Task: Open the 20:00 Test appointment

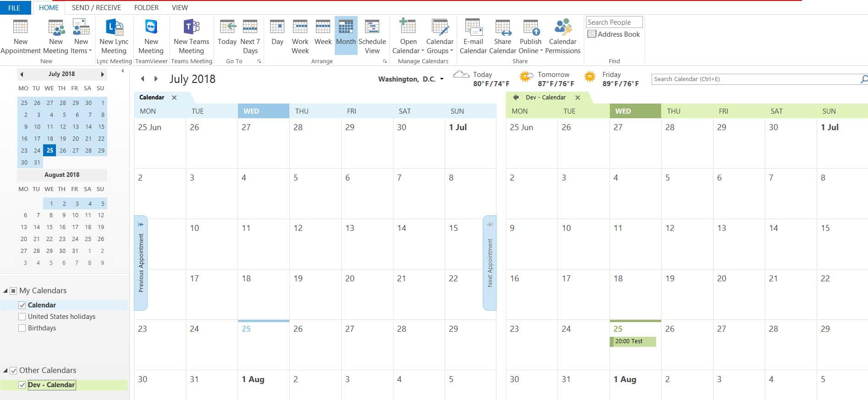Action: pyautogui.click(x=633, y=341)
